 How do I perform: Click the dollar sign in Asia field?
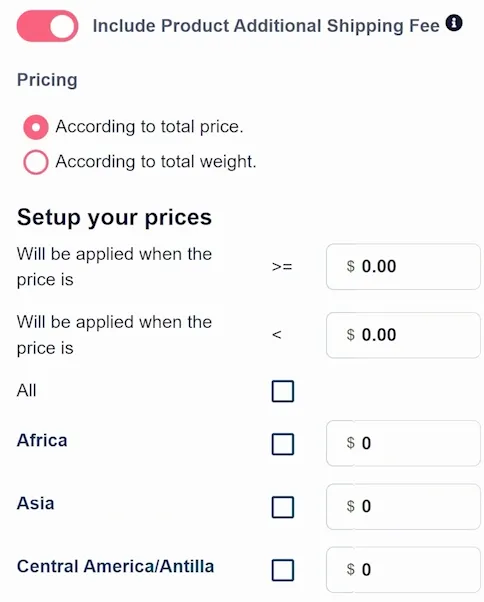350,506
